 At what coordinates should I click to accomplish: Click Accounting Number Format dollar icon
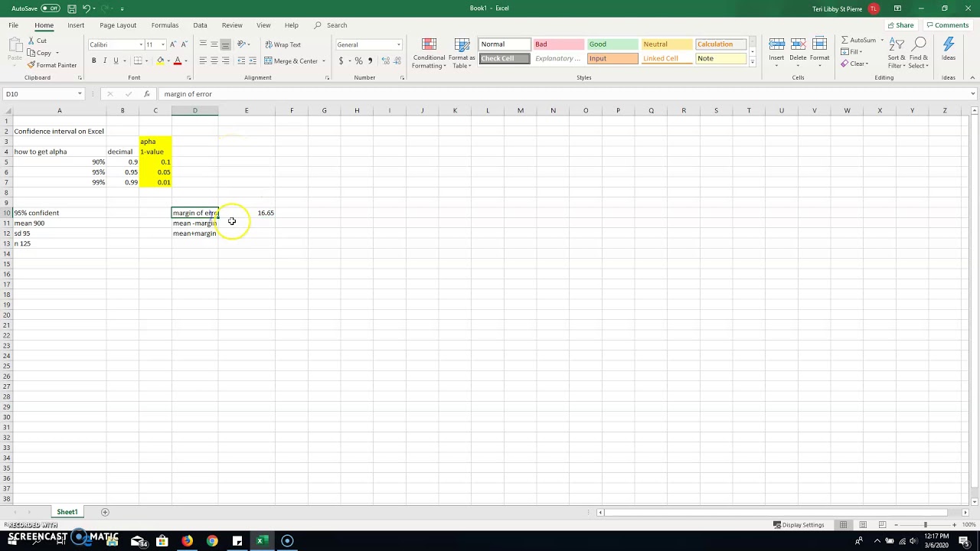[341, 60]
